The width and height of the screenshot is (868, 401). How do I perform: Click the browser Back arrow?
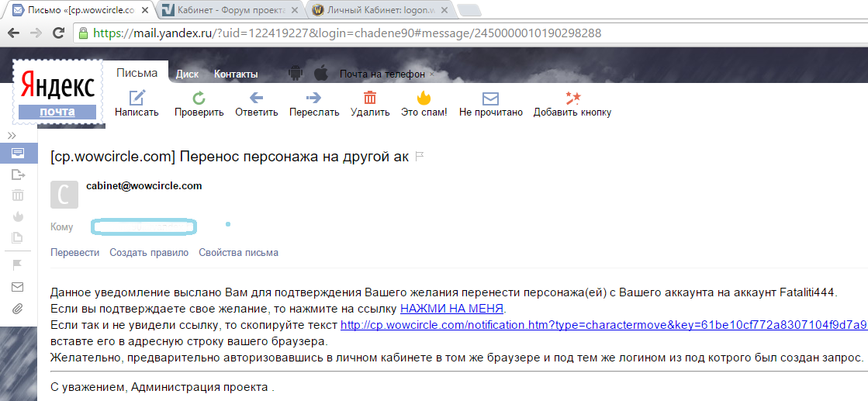14,33
